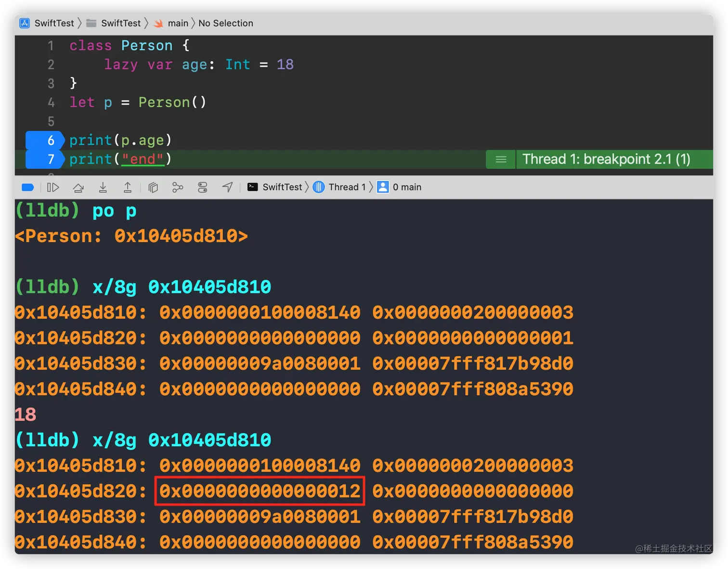Click the Person class name
This screenshot has width=728, height=569.
[147, 45]
